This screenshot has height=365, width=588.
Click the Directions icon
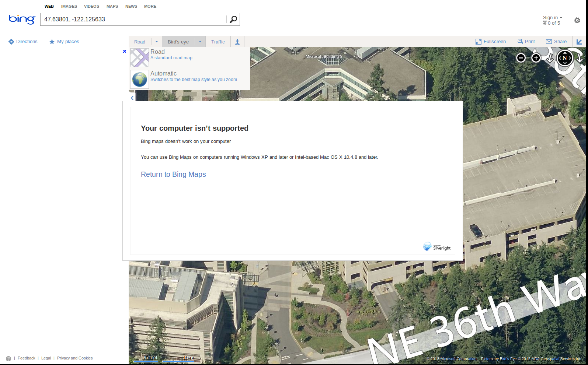coord(11,42)
